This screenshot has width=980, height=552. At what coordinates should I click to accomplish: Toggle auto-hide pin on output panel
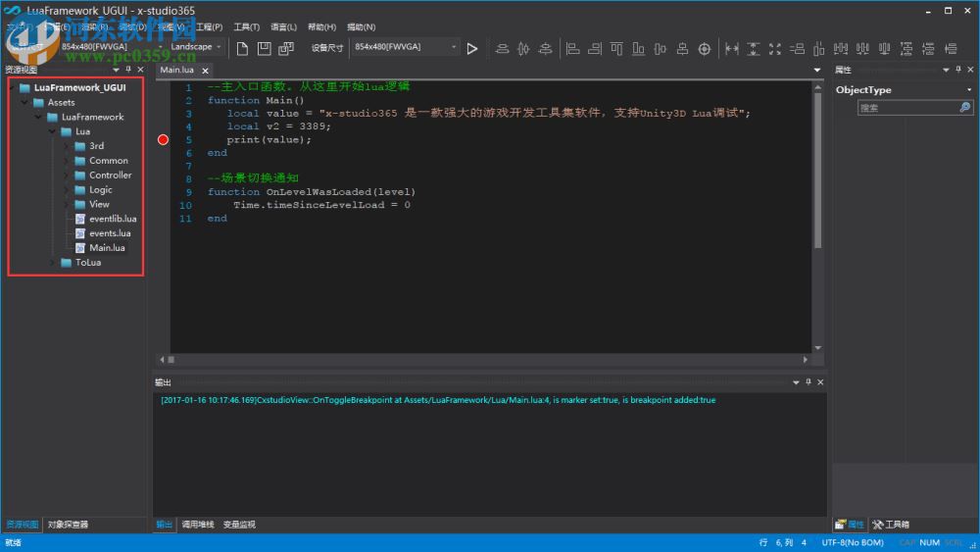808,382
